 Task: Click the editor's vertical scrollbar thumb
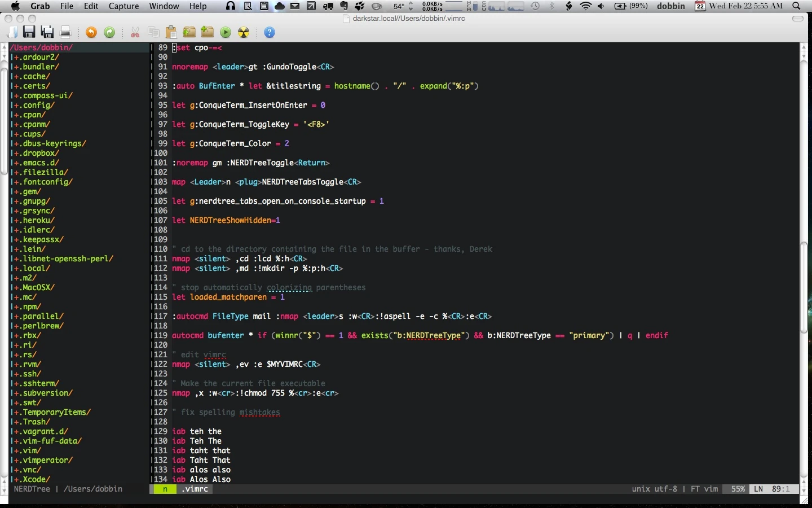tap(804, 288)
